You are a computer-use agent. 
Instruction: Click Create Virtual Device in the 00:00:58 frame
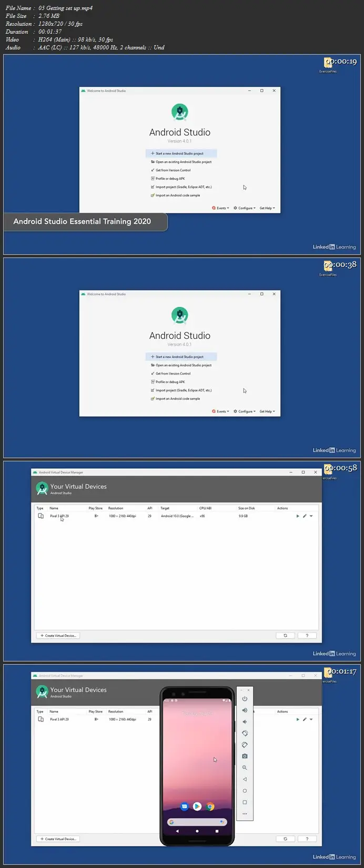pyautogui.click(x=58, y=636)
